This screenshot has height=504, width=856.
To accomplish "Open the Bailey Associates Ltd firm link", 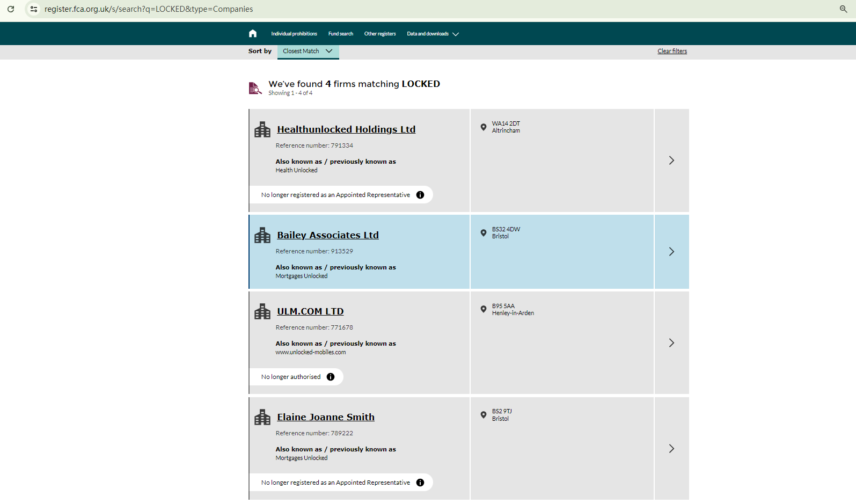I will pos(328,235).
